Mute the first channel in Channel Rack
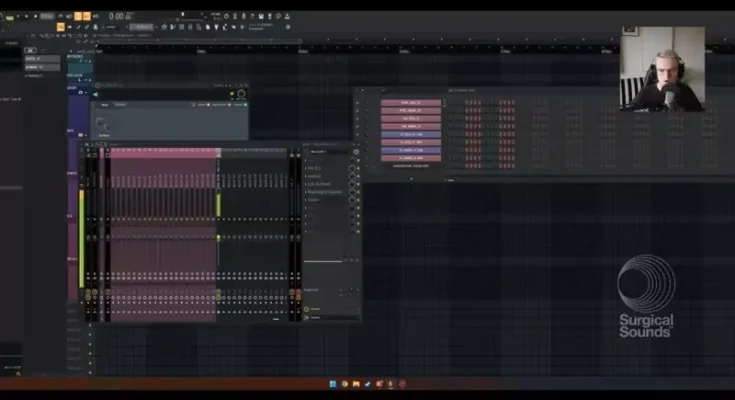 tap(364, 102)
